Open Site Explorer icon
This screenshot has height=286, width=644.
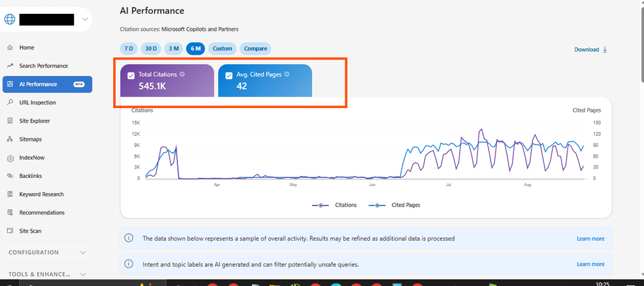(x=10, y=121)
